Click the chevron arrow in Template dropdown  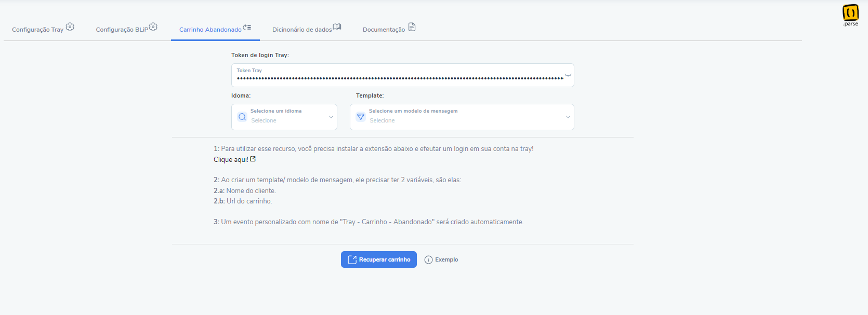pos(568,117)
